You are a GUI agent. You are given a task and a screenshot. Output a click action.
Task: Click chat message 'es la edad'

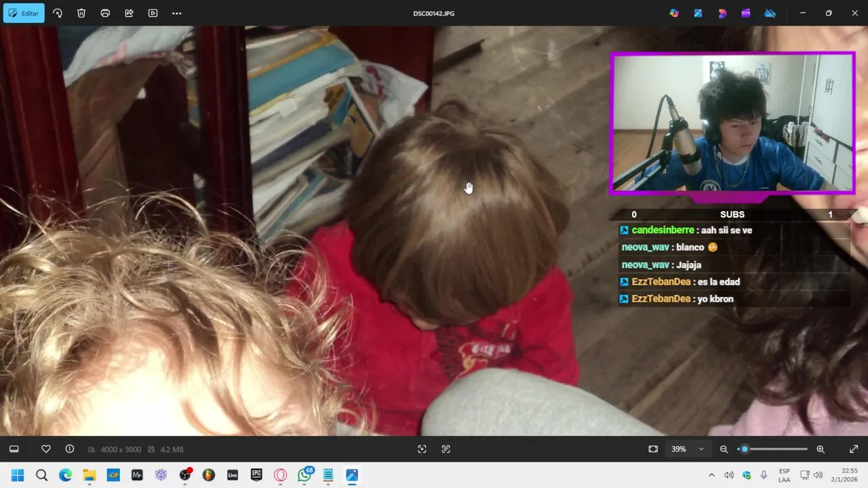(x=718, y=282)
